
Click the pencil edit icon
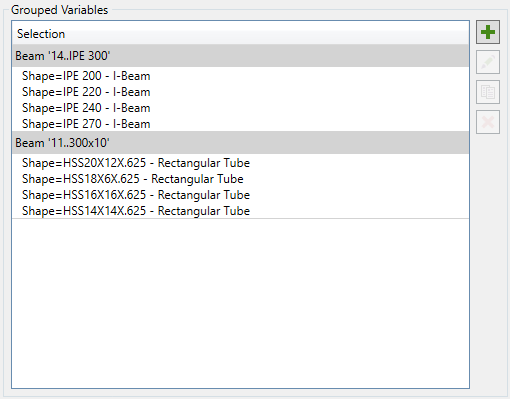[x=488, y=62]
